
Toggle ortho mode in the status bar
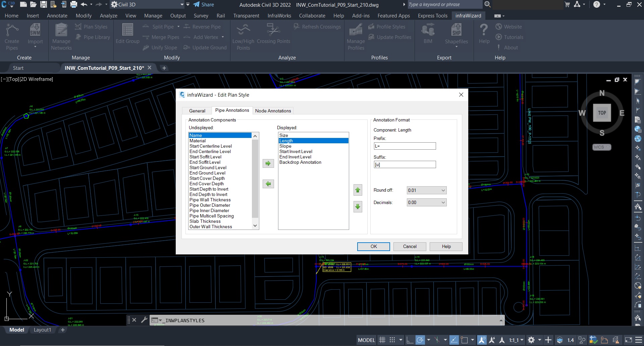(x=410, y=340)
